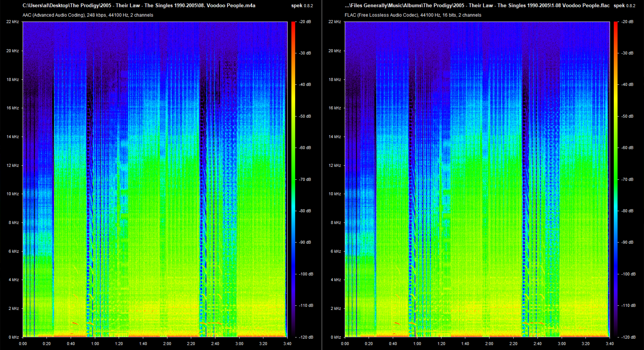Click the 22 kHz label on left axis
This screenshot has width=644, height=350.
pyautogui.click(x=12, y=22)
